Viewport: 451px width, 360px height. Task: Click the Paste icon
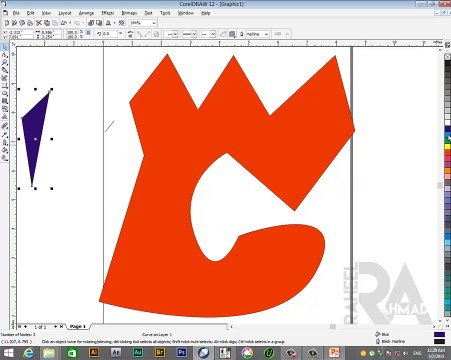coord(55,23)
